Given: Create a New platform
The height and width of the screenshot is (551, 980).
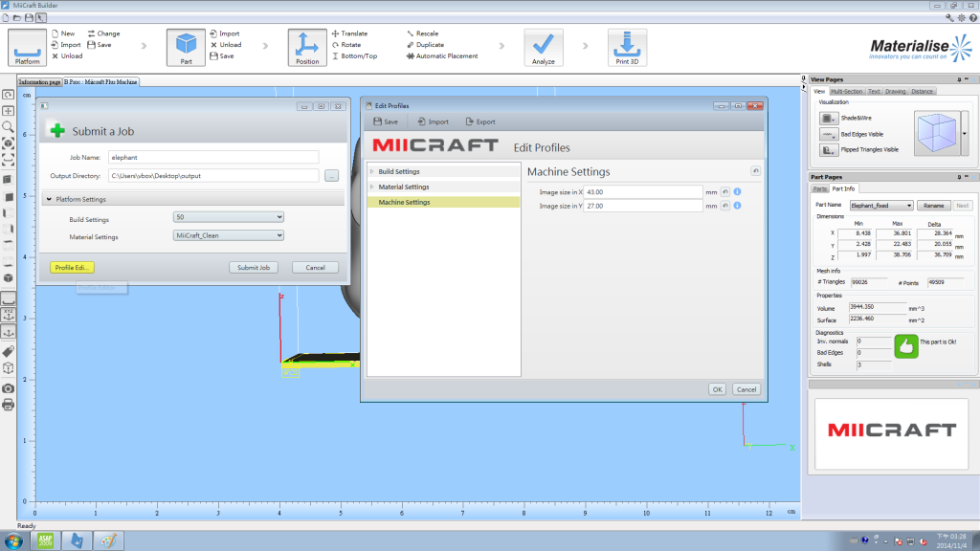Looking at the screenshot, I should 63,33.
